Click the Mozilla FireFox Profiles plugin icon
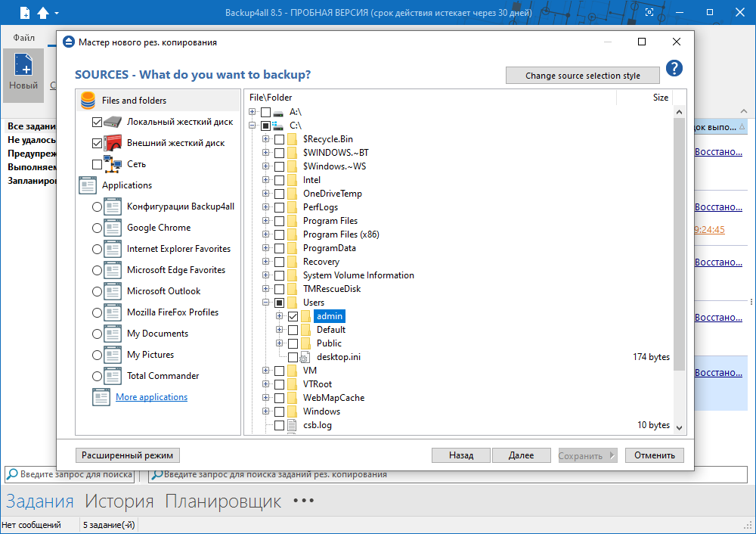 coord(113,312)
